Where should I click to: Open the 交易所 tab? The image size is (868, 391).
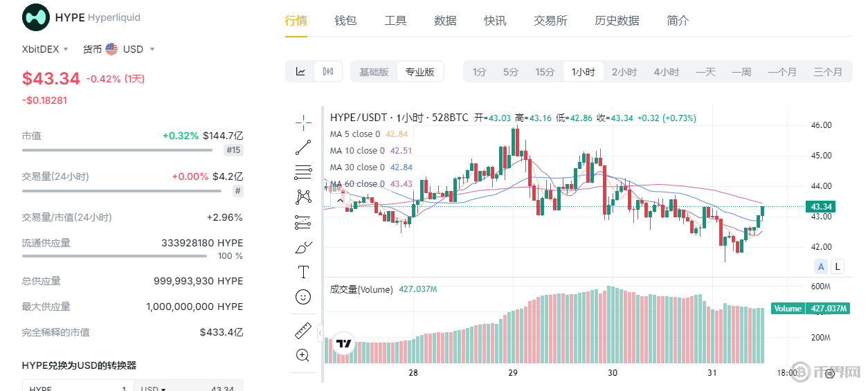point(550,21)
